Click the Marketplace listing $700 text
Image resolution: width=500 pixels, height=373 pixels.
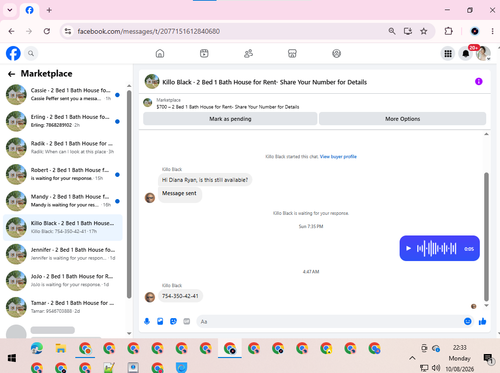coord(228,107)
